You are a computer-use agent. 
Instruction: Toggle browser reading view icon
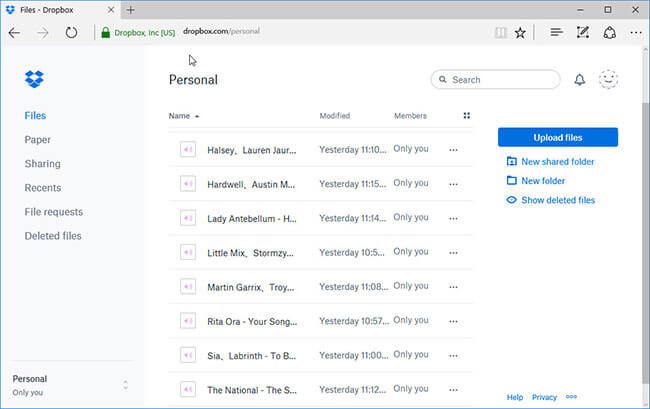coord(499,33)
